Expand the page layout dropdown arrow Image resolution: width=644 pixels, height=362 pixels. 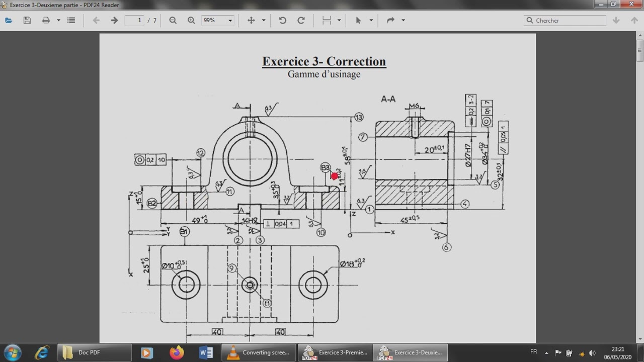point(339,20)
